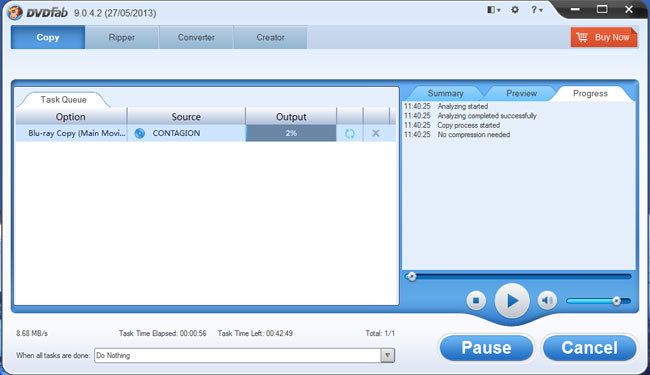Click the CONTAGION source name
The width and height of the screenshot is (650, 375).
pyautogui.click(x=176, y=133)
